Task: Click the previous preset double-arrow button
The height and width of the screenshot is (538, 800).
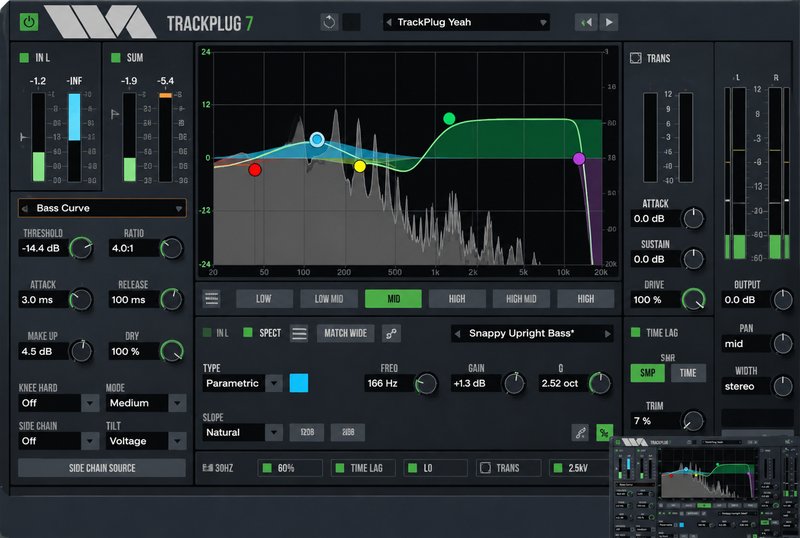Action: point(586,22)
